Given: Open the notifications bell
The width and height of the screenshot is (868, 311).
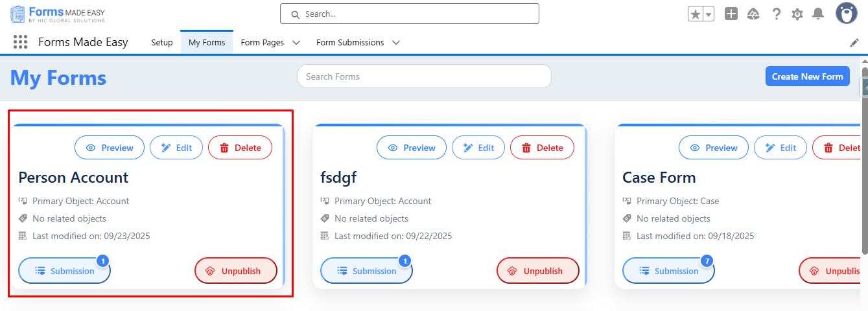Looking at the screenshot, I should click(818, 14).
